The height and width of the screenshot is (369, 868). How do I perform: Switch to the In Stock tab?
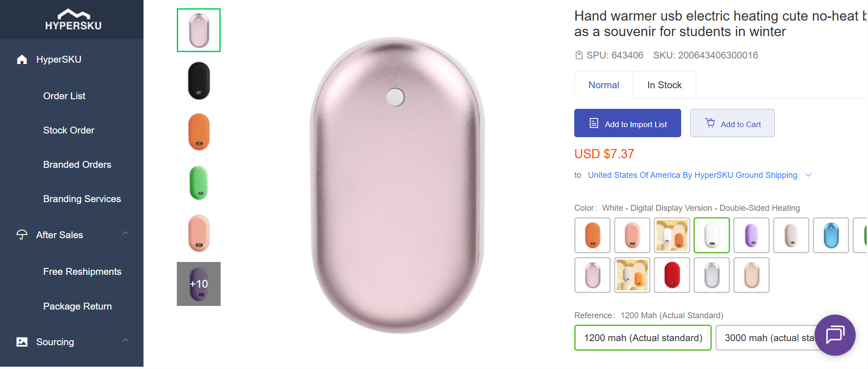(664, 85)
